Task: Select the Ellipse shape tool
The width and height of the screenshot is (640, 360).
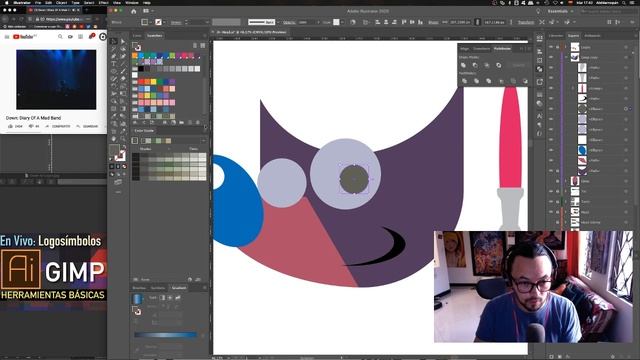Action: tap(114, 71)
